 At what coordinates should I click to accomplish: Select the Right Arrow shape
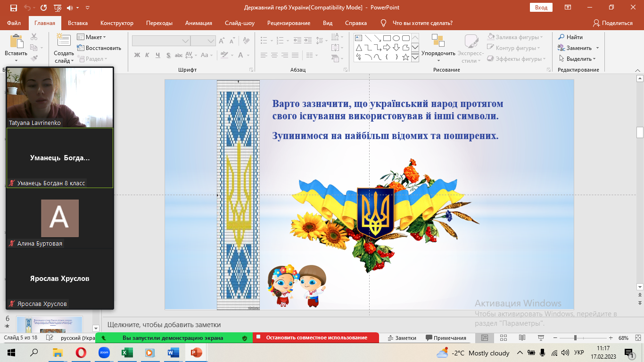(387, 48)
